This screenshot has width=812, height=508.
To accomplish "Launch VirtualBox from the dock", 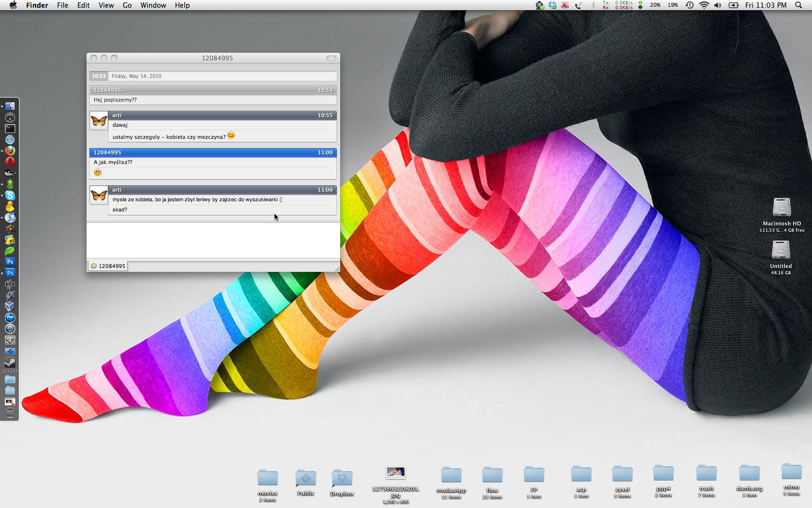I will pos(10,306).
